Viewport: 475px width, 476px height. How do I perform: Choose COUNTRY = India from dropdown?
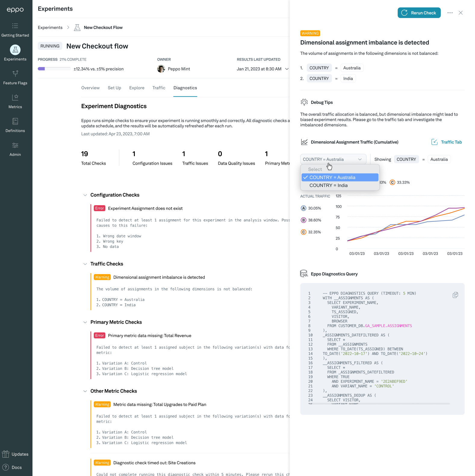[x=328, y=185]
